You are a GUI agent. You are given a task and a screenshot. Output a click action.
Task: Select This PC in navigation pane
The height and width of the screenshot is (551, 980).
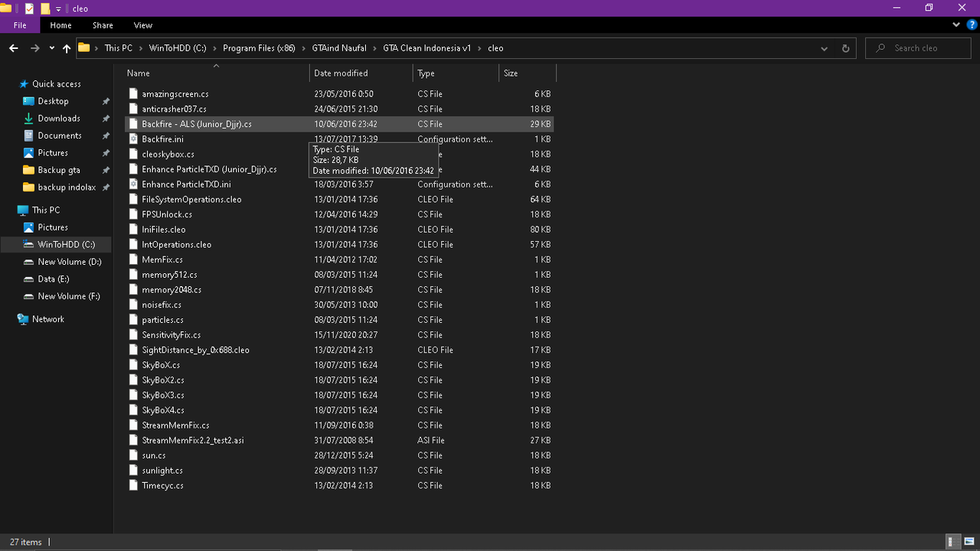point(45,210)
